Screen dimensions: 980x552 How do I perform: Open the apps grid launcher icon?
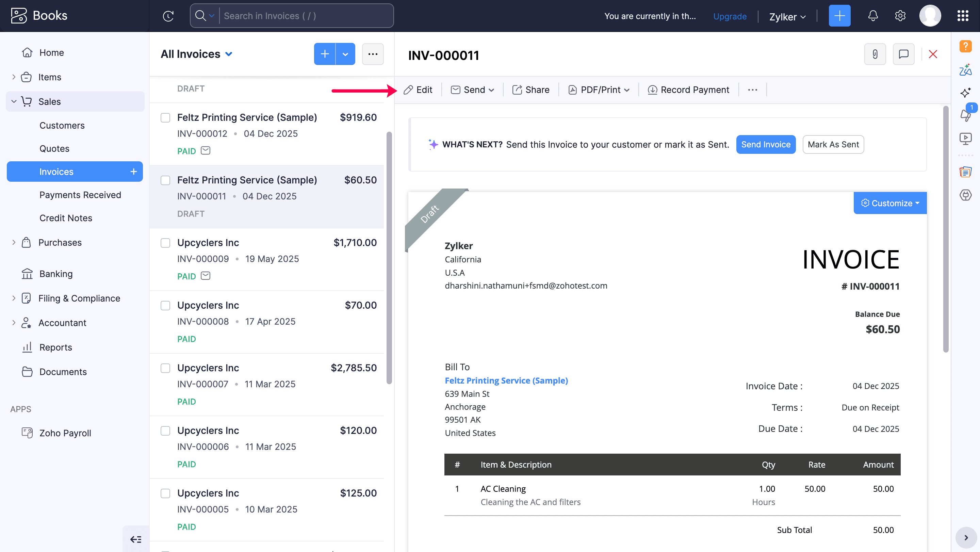click(x=963, y=16)
